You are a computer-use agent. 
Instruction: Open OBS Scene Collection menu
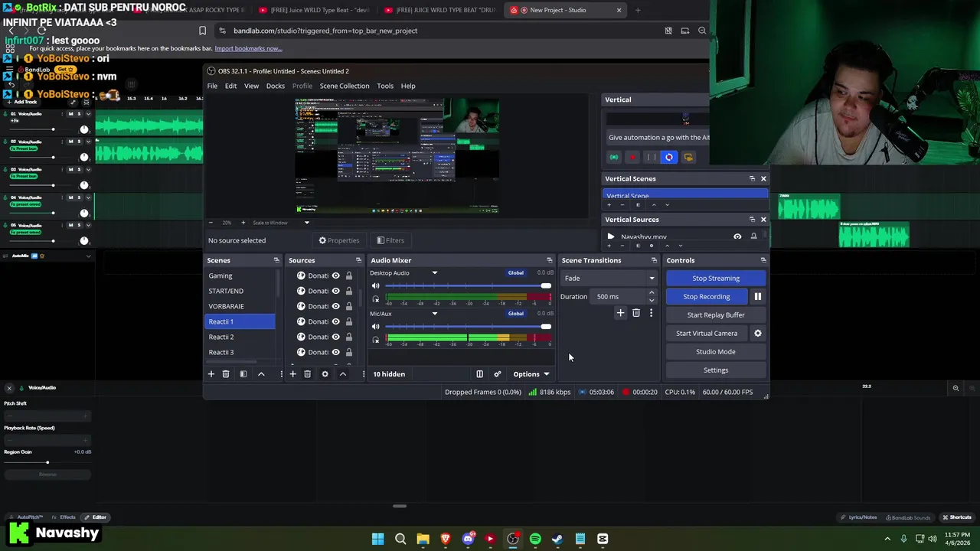[345, 86]
